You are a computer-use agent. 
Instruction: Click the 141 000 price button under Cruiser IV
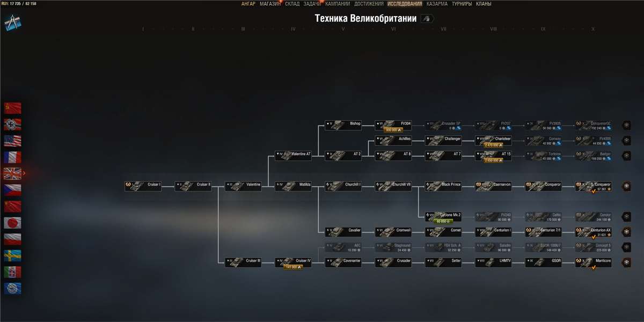[x=293, y=267]
